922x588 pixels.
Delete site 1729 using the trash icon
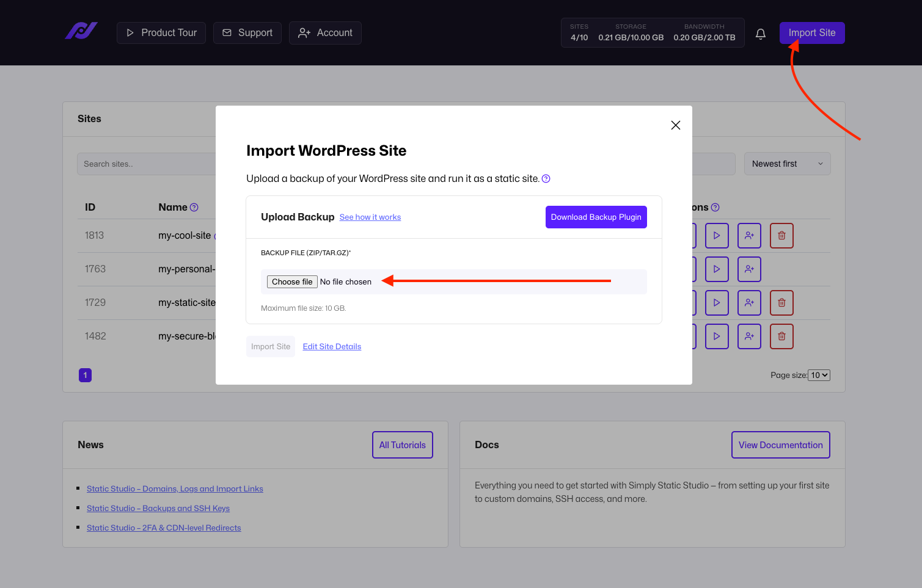(781, 303)
